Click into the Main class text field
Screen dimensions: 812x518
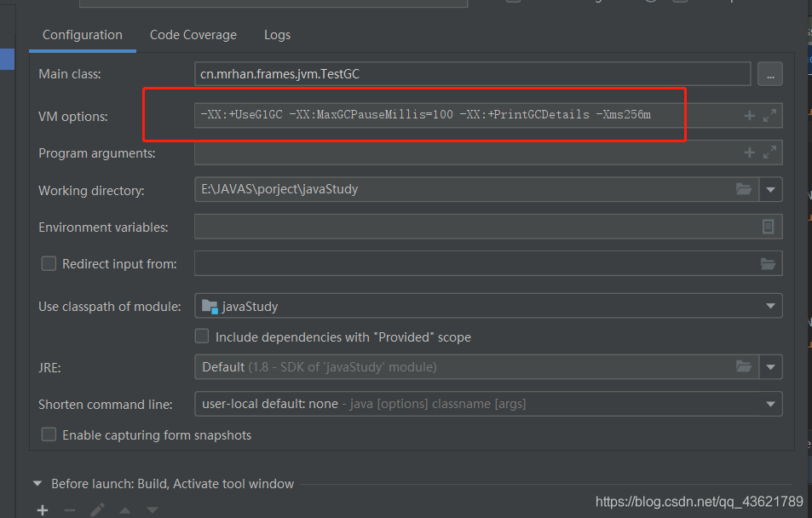[472, 74]
